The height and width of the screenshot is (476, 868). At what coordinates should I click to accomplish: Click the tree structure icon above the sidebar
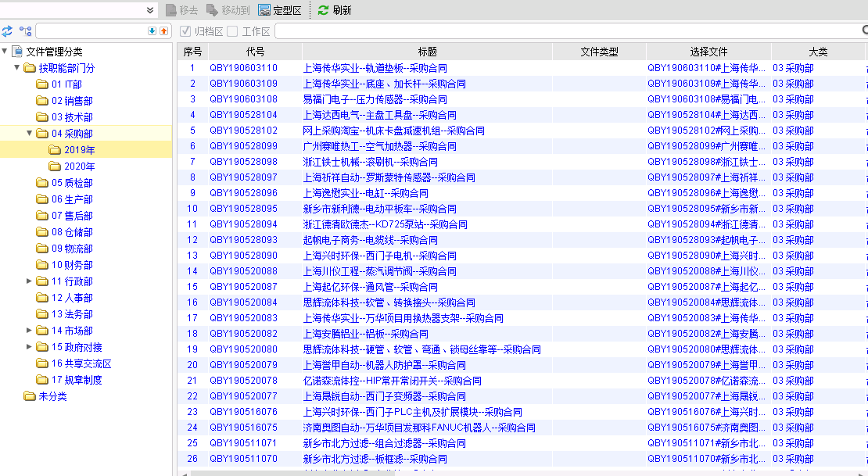coord(26,31)
